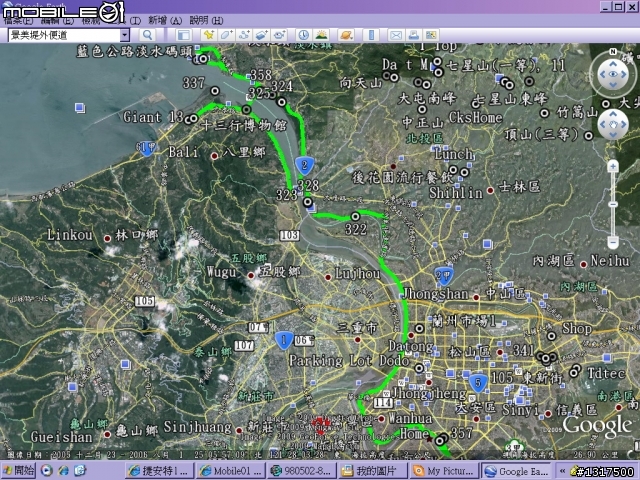Image resolution: width=640 pixels, height=480 pixels.
Task: Click the zoom slider handle
Action: click(x=613, y=204)
